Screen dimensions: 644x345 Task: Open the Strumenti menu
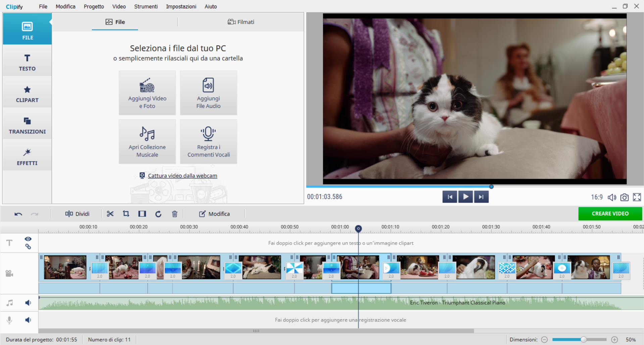[146, 6]
